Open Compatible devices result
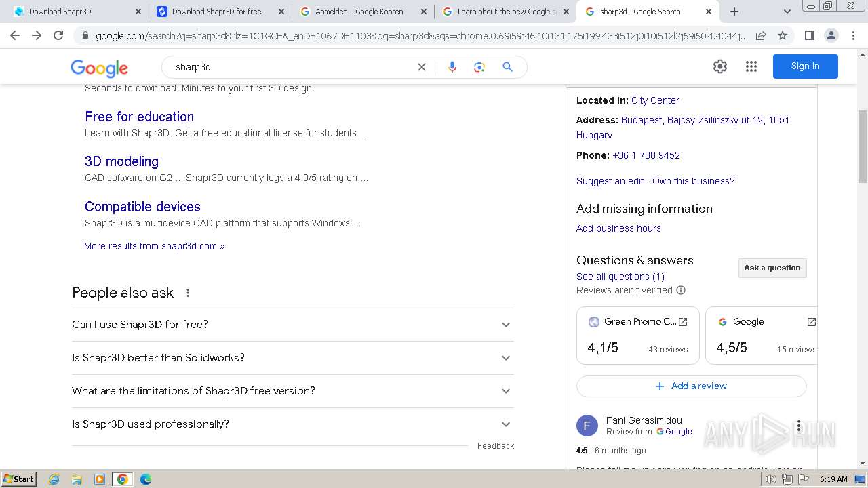868x488 pixels. 142,207
